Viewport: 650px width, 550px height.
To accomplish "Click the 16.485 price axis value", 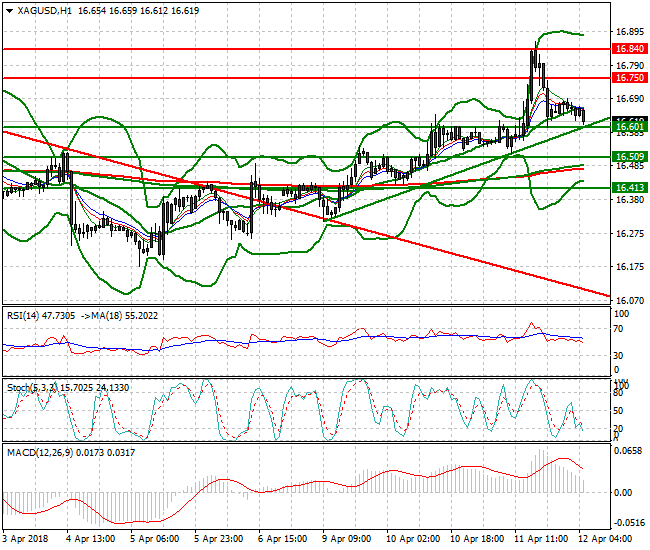I will [x=630, y=166].
